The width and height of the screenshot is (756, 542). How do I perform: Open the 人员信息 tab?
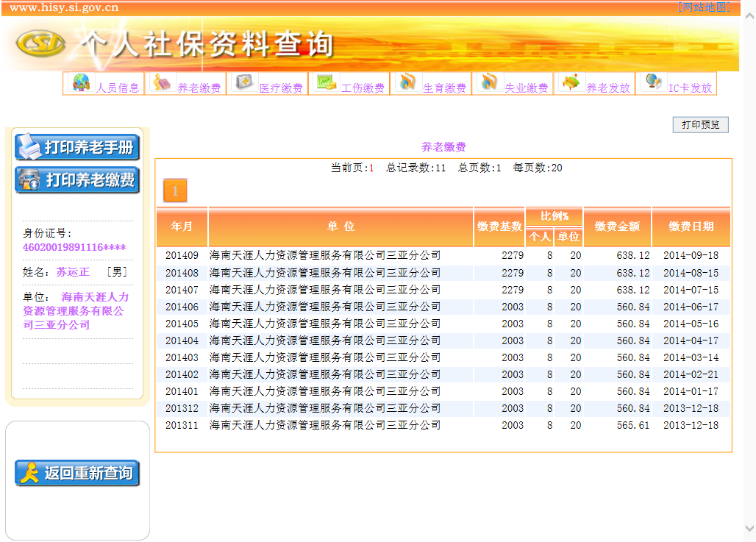(118, 88)
